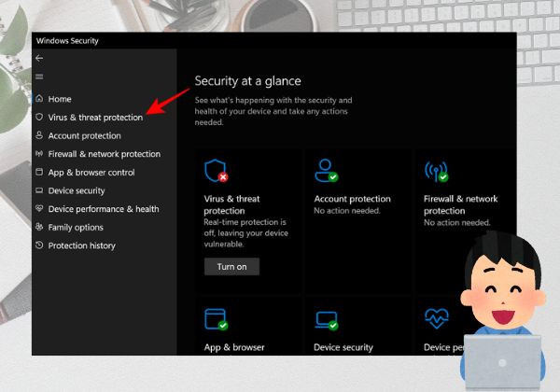Click the clock icon beside Protection history
The image size is (560, 392).
click(39, 245)
